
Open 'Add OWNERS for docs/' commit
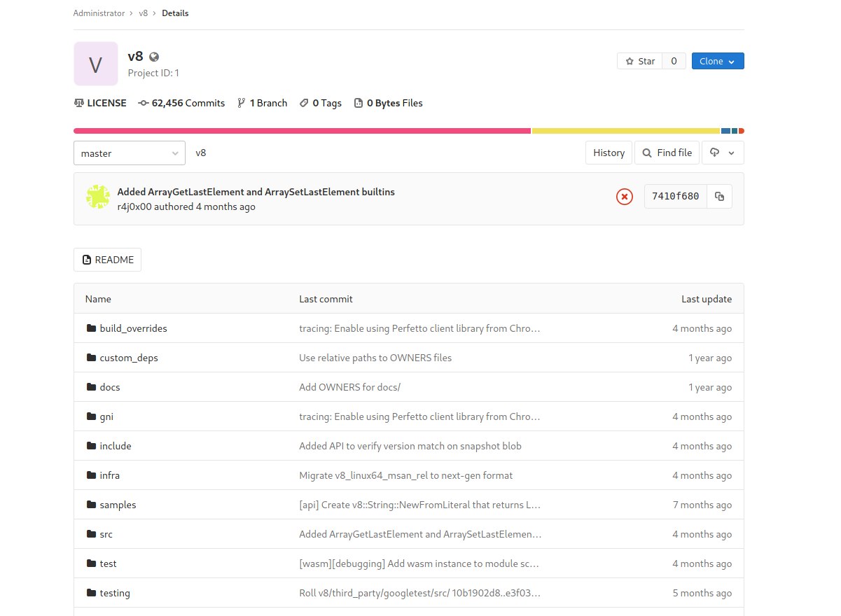point(349,387)
